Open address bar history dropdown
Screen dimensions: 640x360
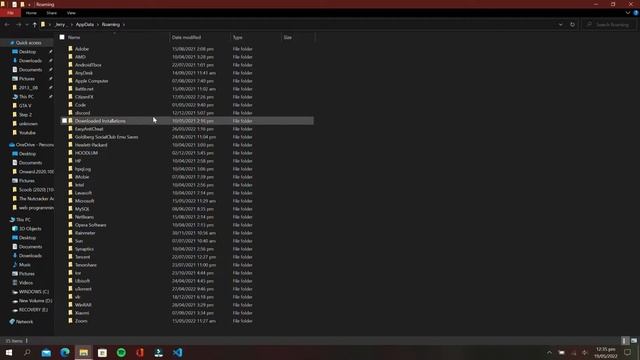click(x=560, y=24)
